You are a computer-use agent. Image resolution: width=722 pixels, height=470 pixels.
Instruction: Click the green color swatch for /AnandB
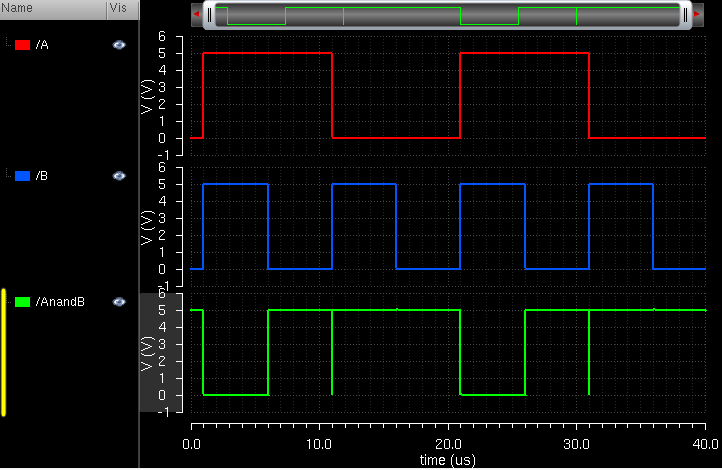(x=22, y=301)
